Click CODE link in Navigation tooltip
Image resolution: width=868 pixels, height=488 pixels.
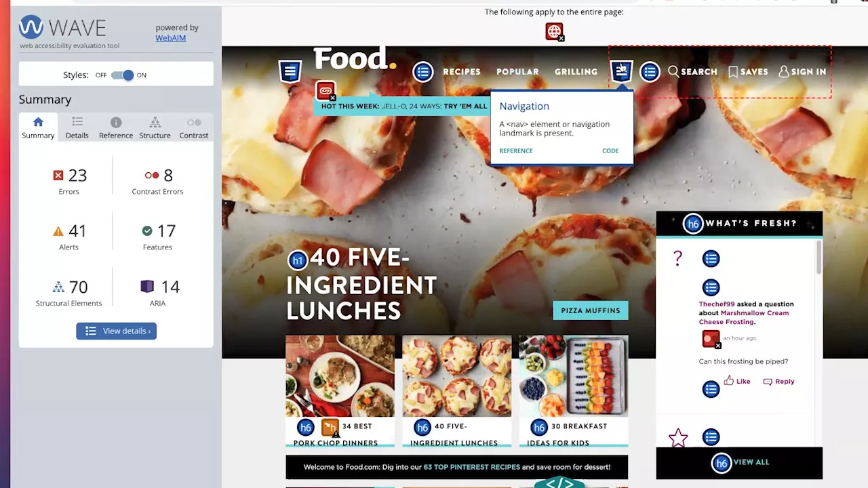(x=610, y=151)
